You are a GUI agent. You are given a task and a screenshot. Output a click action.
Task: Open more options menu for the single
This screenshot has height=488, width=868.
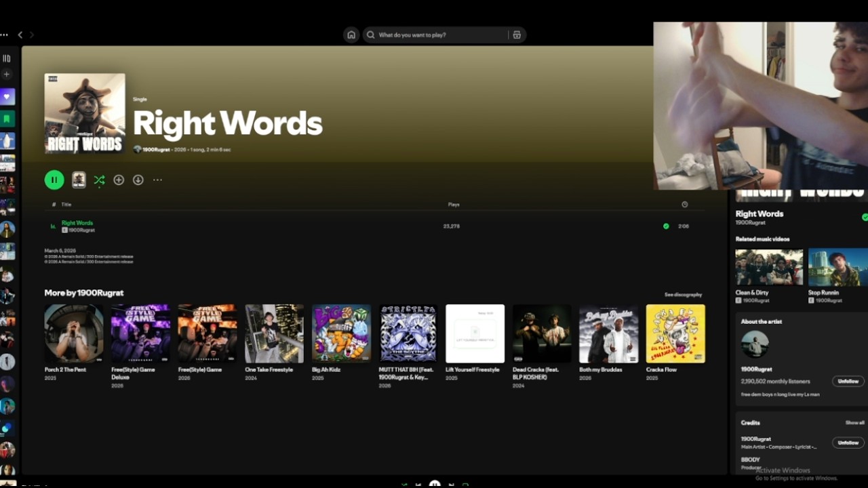click(157, 180)
